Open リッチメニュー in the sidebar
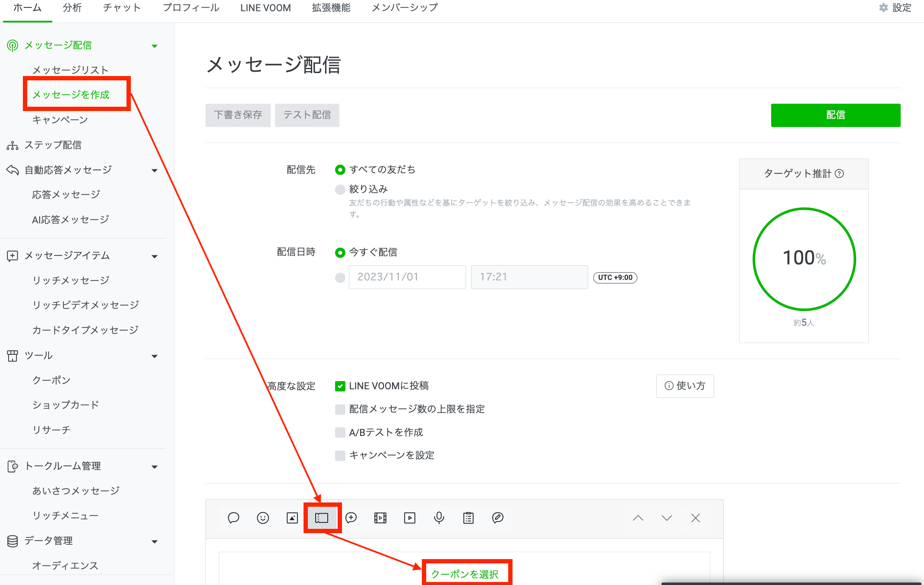This screenshot has width=924, height=585. point(65,515)
